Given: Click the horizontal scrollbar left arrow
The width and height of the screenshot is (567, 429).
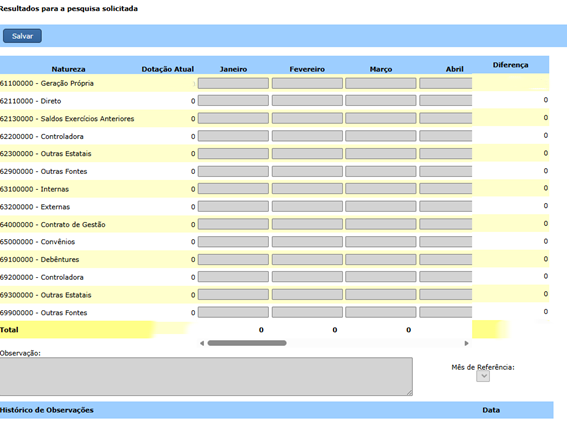Looking at the screenshot, I should [x=202, y=343].
